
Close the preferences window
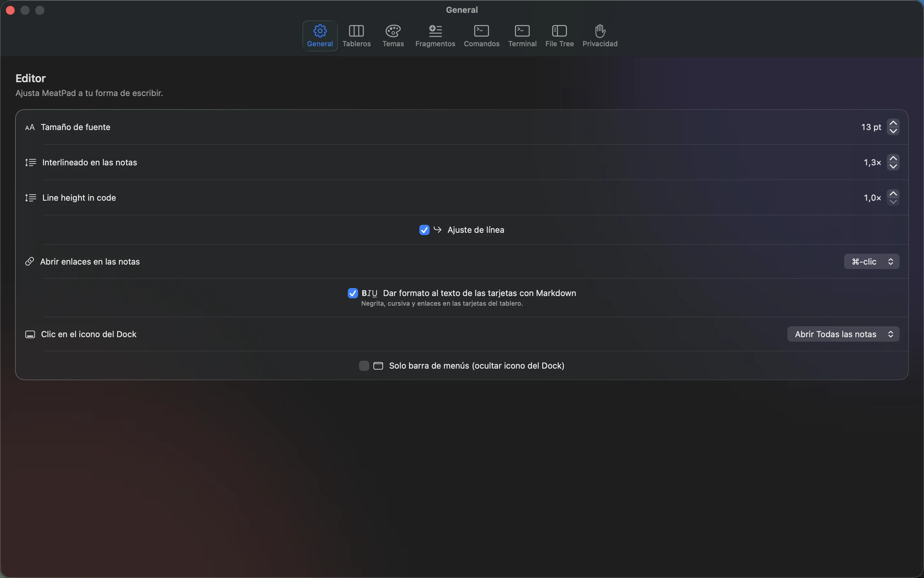(x=10, y=10)
